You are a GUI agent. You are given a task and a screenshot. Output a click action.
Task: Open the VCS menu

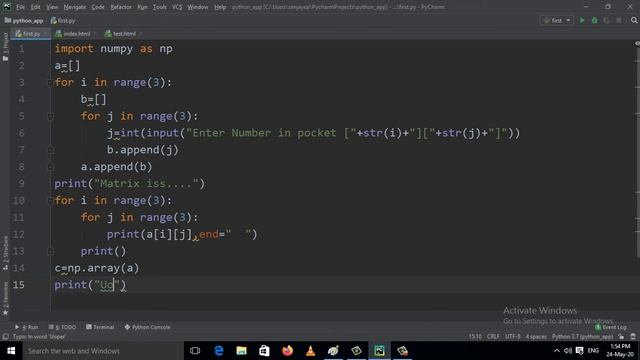point(177,7)
